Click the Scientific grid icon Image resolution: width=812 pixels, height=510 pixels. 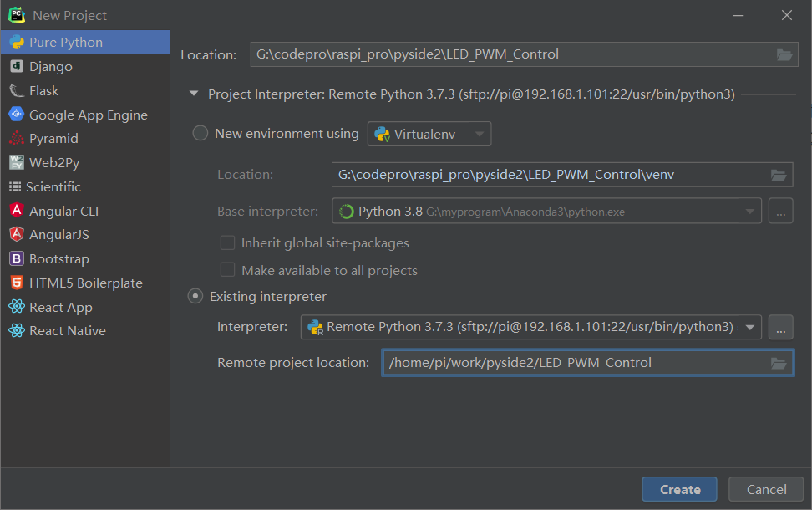click(15, 186)
